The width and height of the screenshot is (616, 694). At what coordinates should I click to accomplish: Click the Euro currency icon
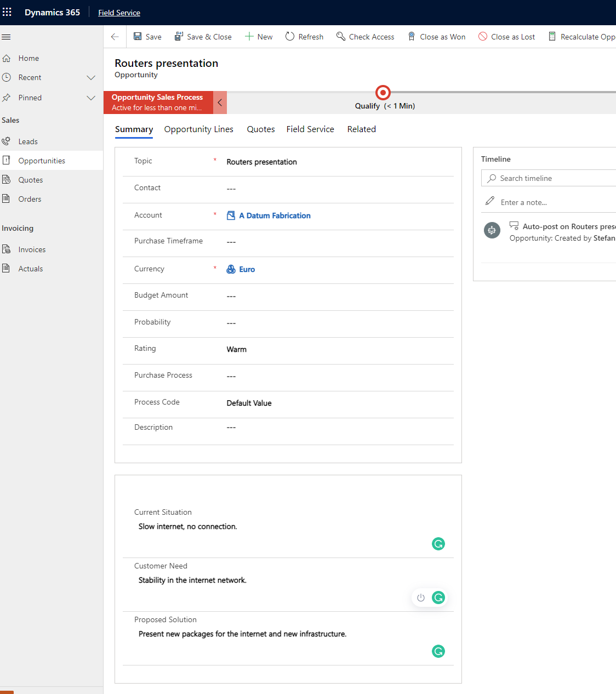[231, 269]
